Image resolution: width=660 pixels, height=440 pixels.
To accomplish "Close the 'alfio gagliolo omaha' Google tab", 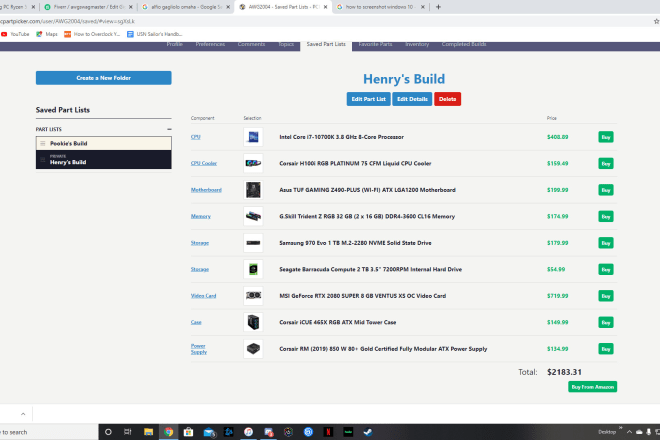I will coord(228,7).
